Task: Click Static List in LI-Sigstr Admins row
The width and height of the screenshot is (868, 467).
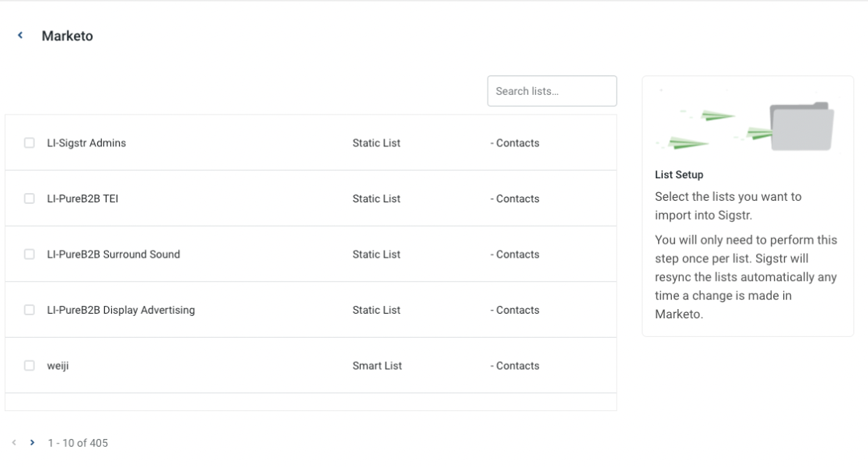Action: point(376,143)
